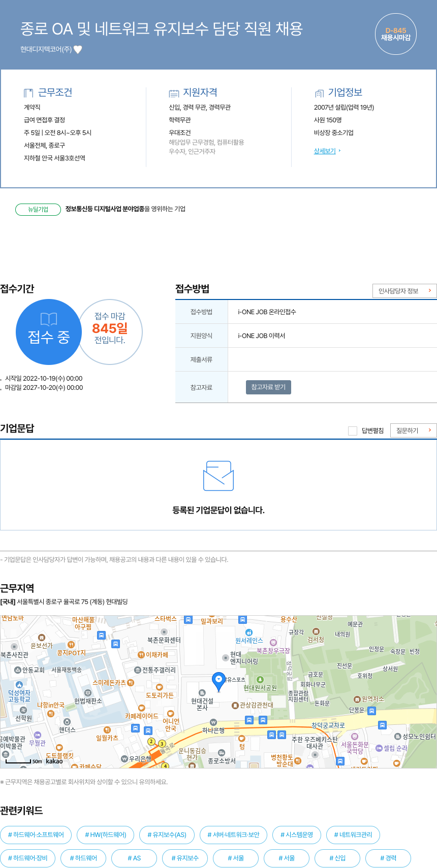Click the i-ONE JOB 온라인접수 text
Screen dimensions: 437x868
(267, 312)
